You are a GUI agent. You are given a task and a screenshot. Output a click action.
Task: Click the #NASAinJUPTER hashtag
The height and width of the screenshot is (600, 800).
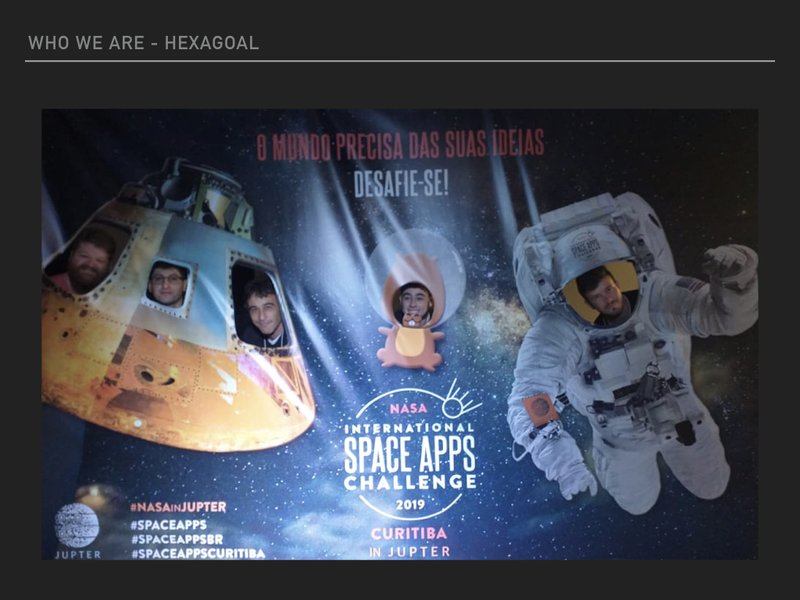(177, 507)
